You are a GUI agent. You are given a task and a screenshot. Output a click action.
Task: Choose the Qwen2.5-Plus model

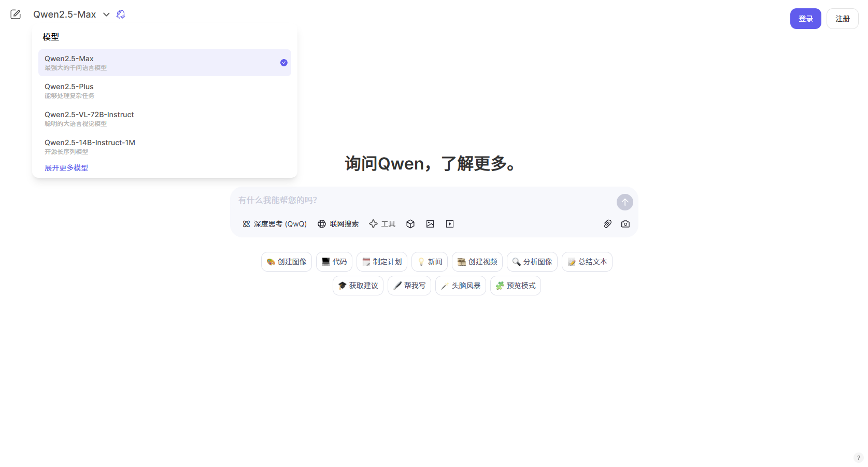(x=165, y=91)
